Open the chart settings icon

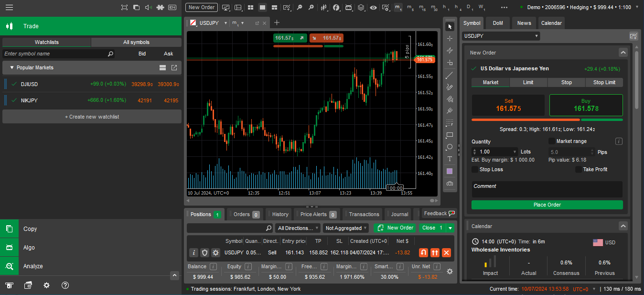(x=386, y=7)
